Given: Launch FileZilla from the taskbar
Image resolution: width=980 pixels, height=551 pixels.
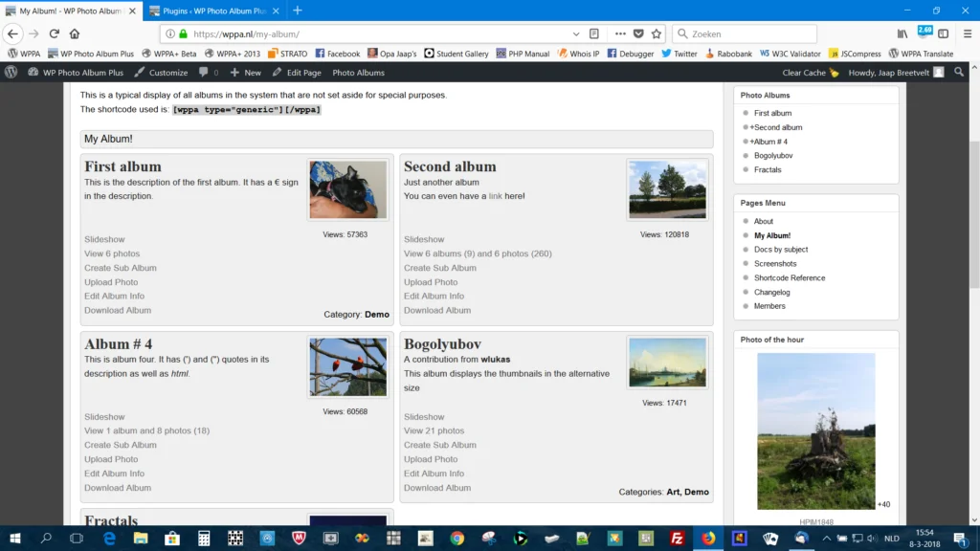Looking at the screenshot, I should [677, 538].
